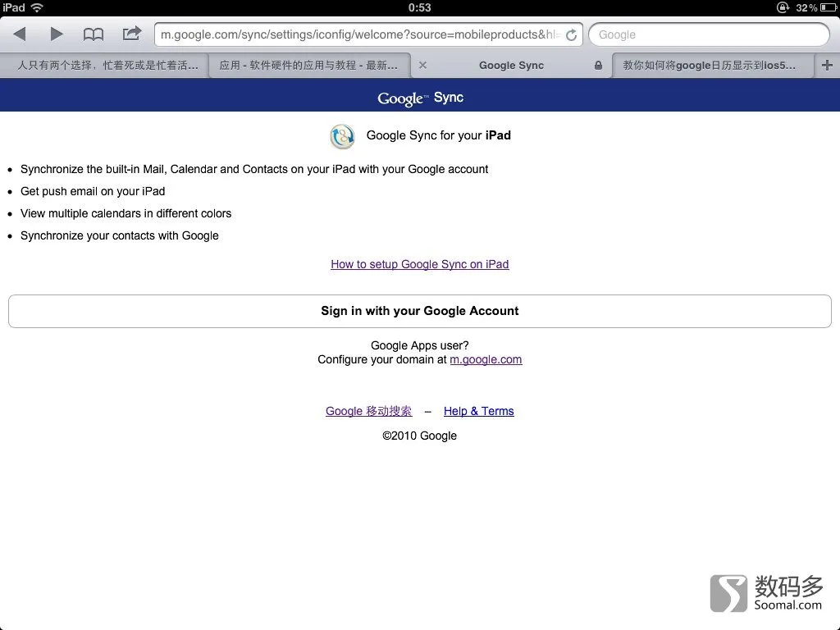This screenshot has height=630, width=840.
Task: Click the lock icon on Google Sync tab
Action: coord(598,66)
